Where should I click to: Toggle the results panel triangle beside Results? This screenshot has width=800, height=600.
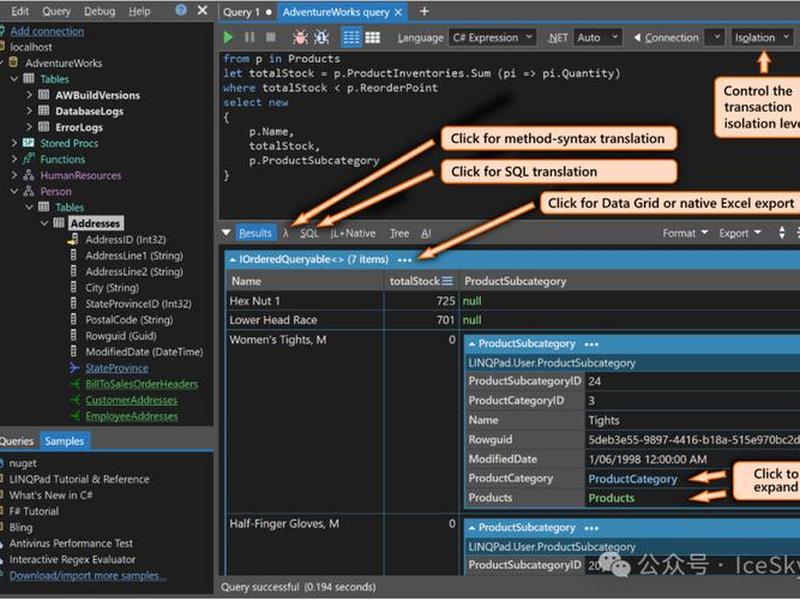coord(227,233)
